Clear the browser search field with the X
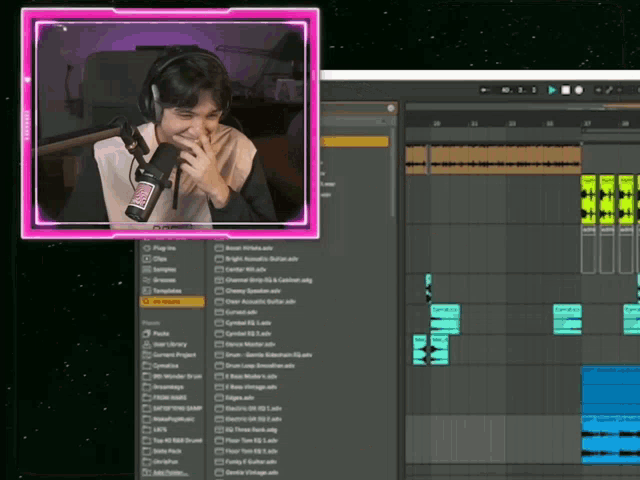Viewport: 640px width, 480px height. [x=391, y=108]
